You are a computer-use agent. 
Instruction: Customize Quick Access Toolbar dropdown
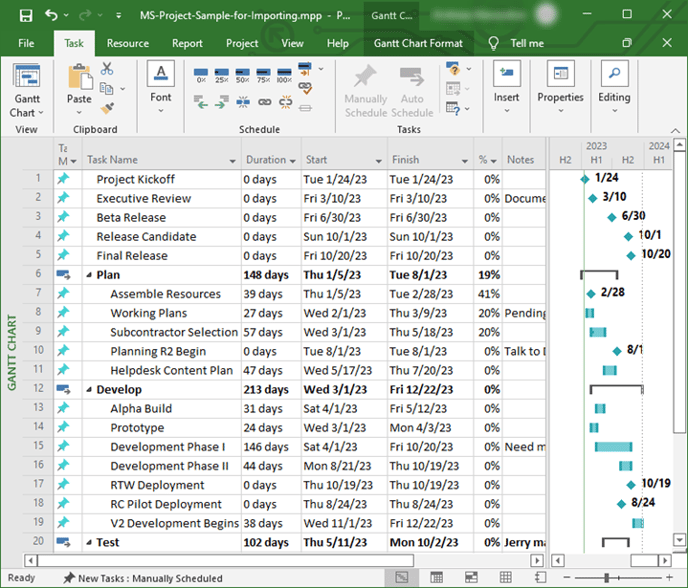[x=118, y=16]
